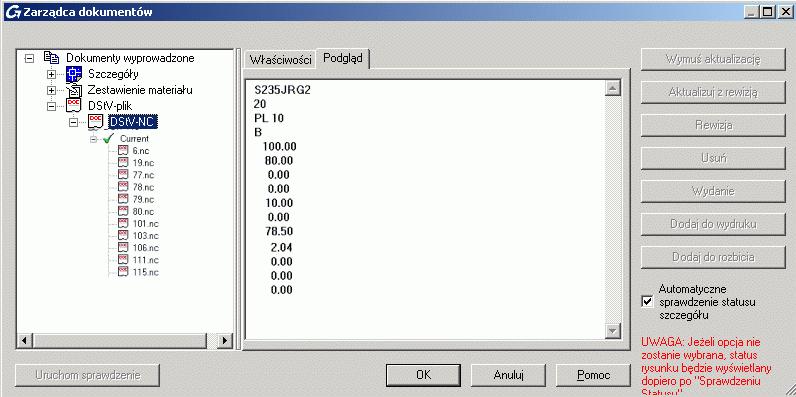Select the 101.nc file name
796x397 pixels.
tap(146, 223)
